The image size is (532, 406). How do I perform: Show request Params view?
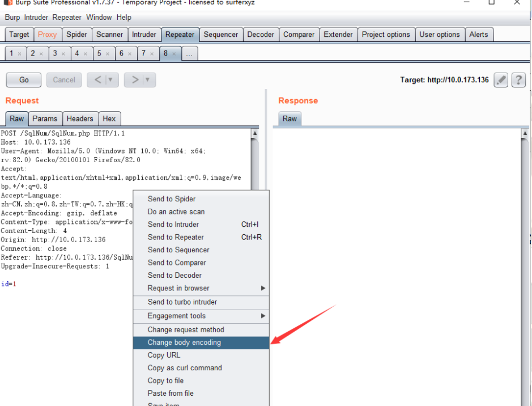(45, 119)
